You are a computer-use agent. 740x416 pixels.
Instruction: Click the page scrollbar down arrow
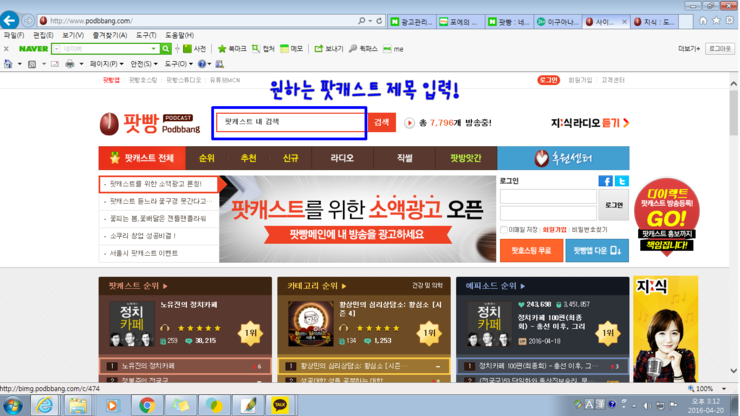733,371
